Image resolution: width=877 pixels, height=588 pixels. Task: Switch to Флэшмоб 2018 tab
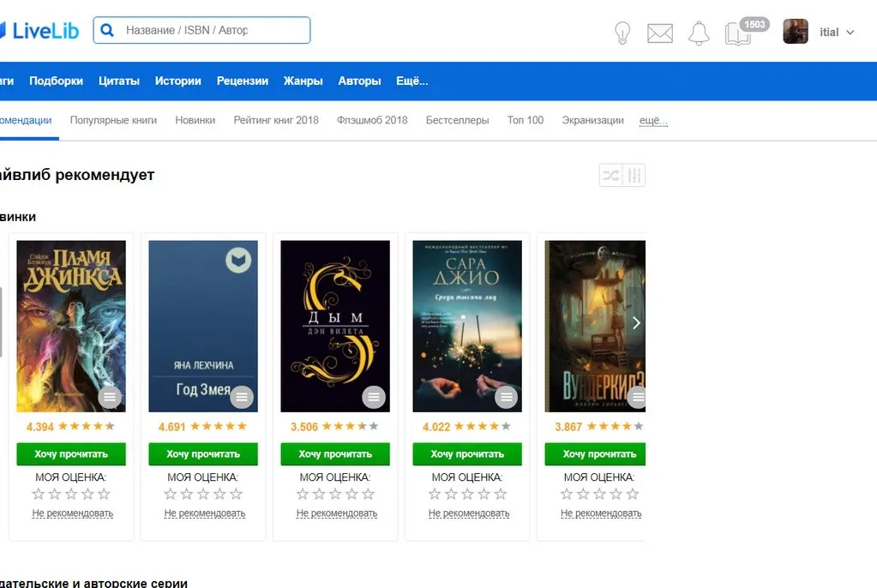[372, 120]
